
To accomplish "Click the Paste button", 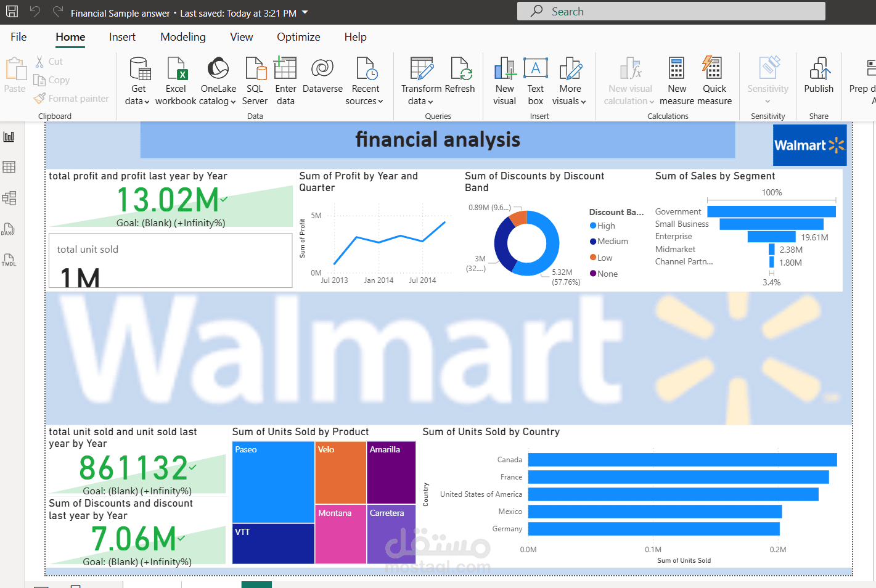I will 15,75.
